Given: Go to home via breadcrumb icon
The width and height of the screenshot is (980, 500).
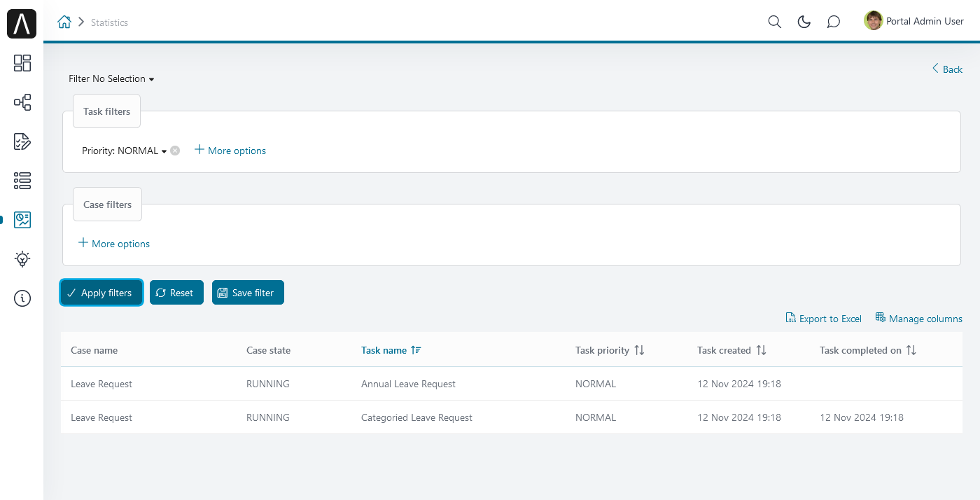Looking at the screenshot, I should [x=64, y=22].
